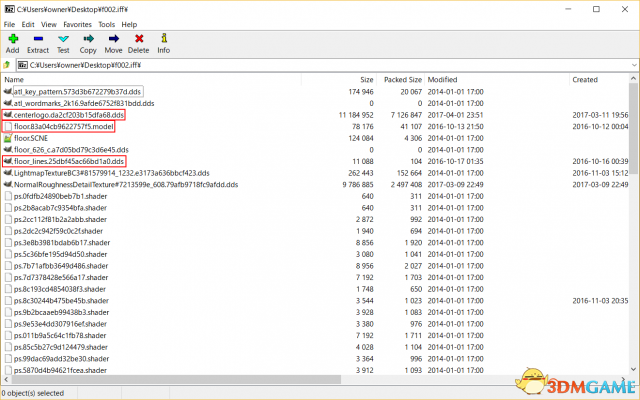Select atl_wordmarks_2k16.9afde6752f831bdd.dds file
The image size is (640, 400).
click(84, 103)
